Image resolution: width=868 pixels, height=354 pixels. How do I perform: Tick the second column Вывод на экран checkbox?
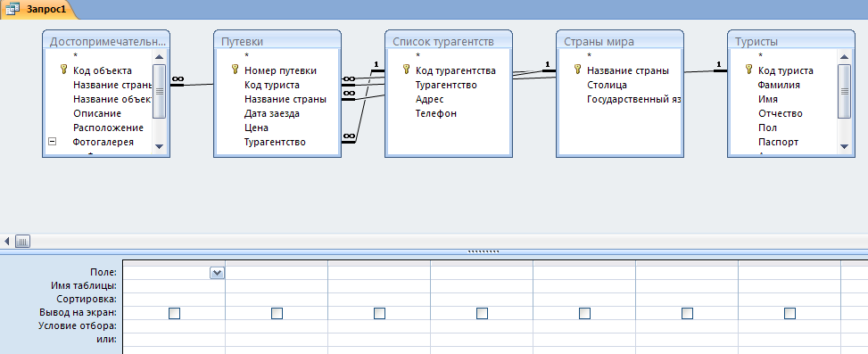(277, 314)
